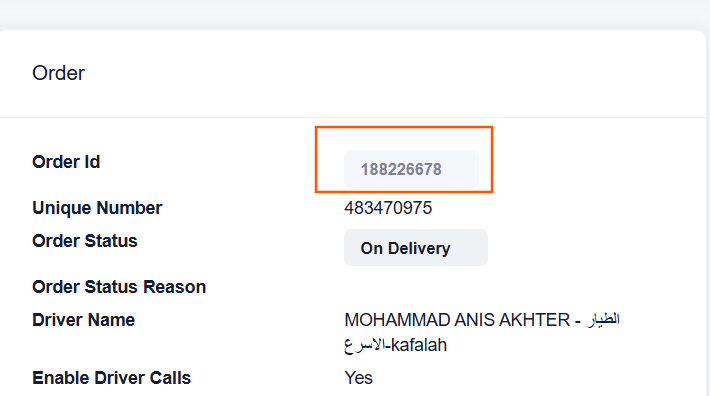Click the divider line below Order heading
The height and width of the screenshot is (396, 710).
point(353,118)
